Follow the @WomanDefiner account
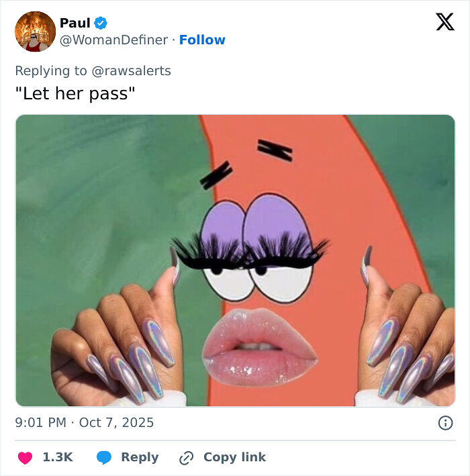Screen dimensions: 470x476 pyautogui.click(x=202, y=40)
